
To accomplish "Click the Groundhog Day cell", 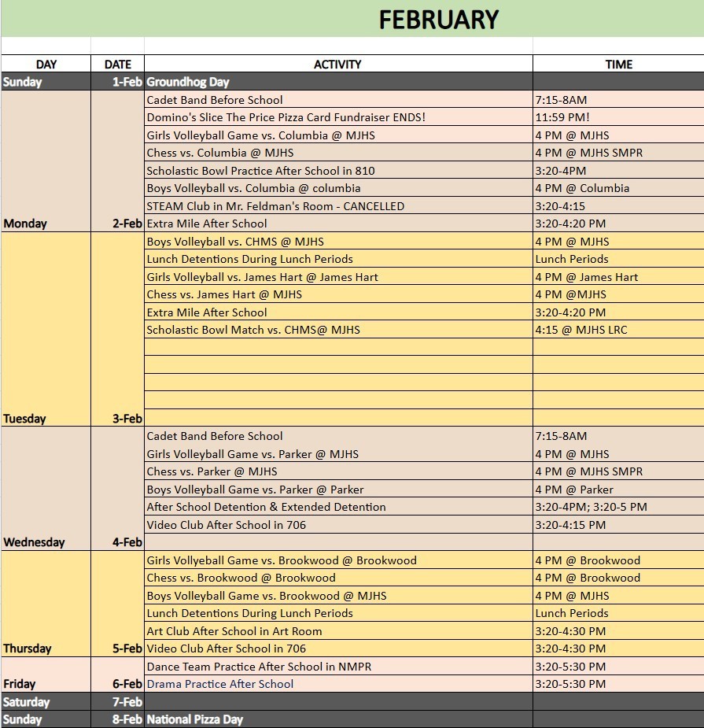I will click(x=188, y=82).
